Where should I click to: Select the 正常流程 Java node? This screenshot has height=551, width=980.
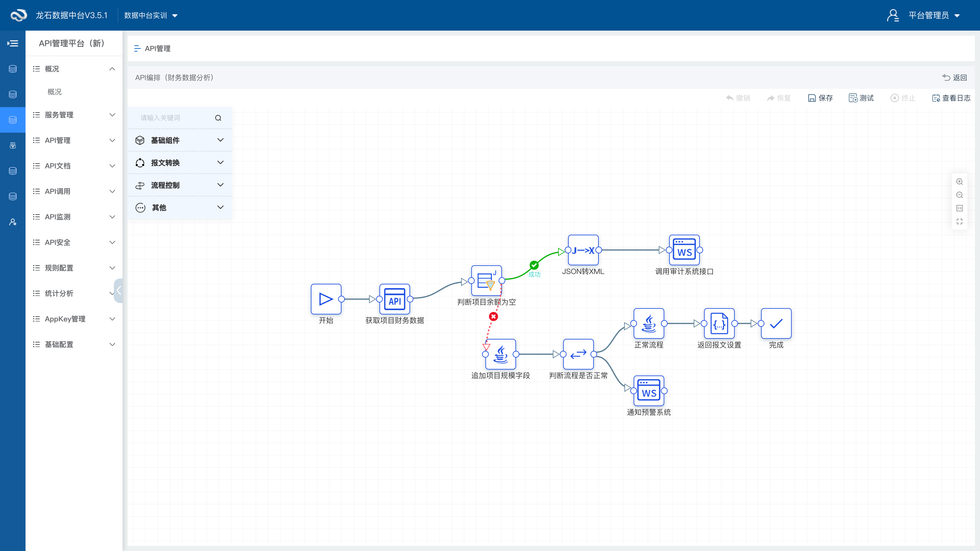click(649, 324)
